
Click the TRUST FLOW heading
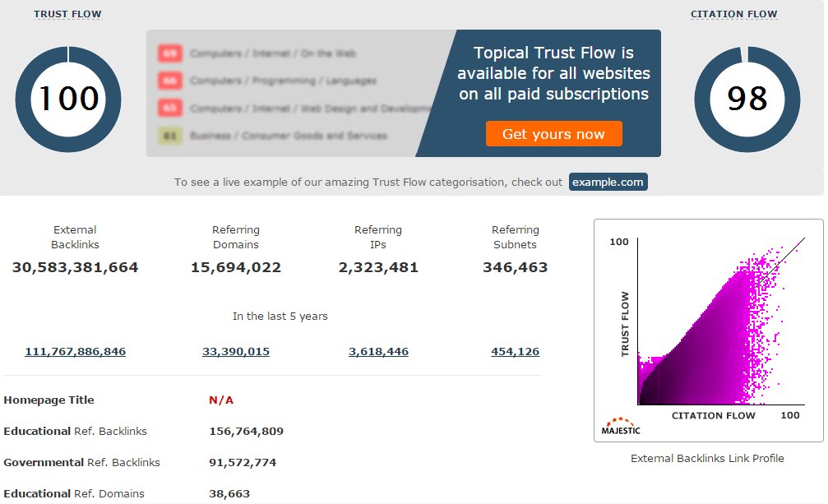(x=67, y=13)
